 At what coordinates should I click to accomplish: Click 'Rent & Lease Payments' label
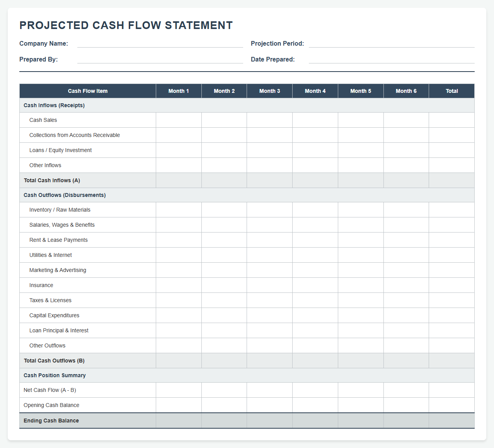coord(58,240)
